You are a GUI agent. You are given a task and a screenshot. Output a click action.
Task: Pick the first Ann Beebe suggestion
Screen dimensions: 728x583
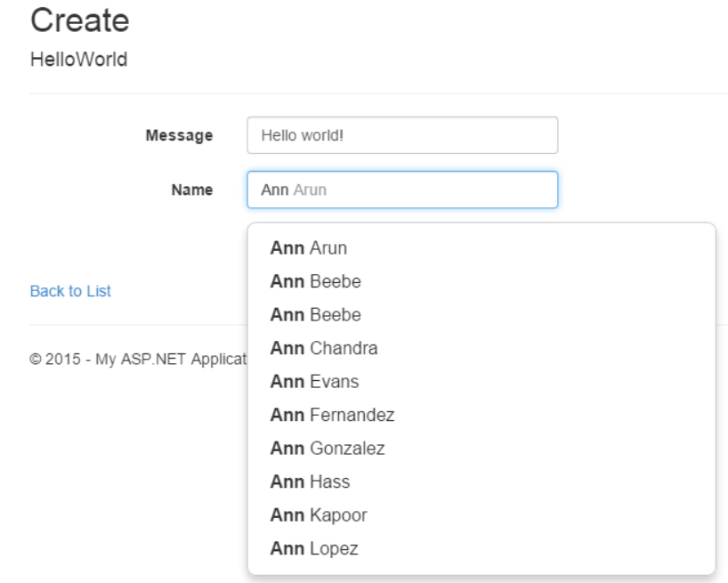pos(315,282)
